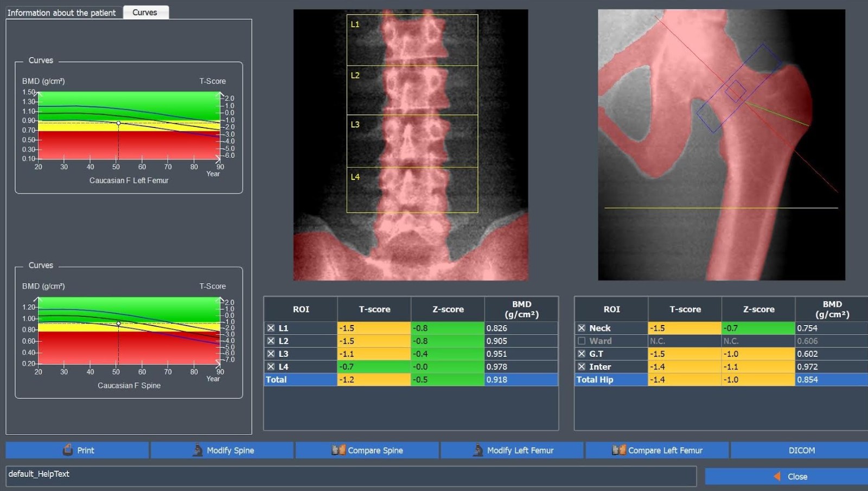The height and width of the screenshot is (491, 868).
Task: Click the left femur scan image
Action: coord(722,145)
